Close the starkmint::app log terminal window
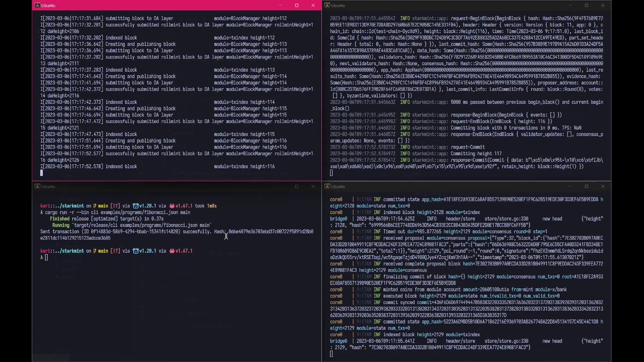 (x=603, y=5)
